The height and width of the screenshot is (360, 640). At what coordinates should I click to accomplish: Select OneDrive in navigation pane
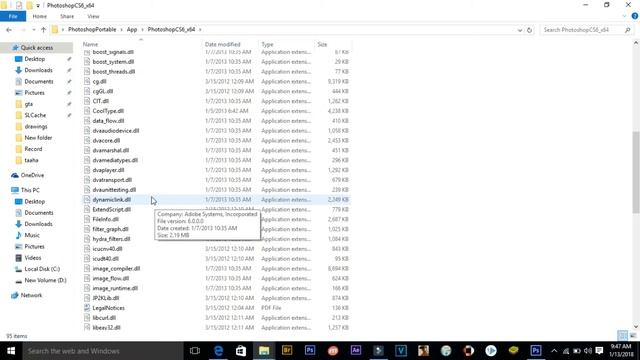coord(32,175)
